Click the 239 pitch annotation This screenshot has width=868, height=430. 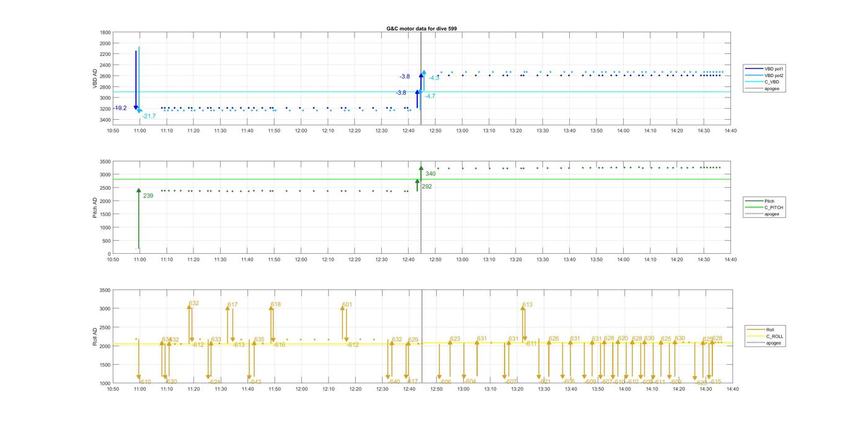coord(148,196)
